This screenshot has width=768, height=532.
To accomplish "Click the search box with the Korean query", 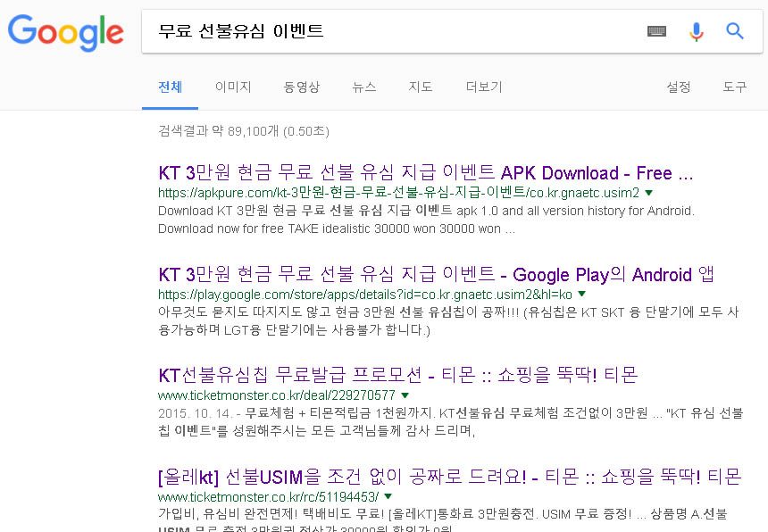I will pos(393,31).
